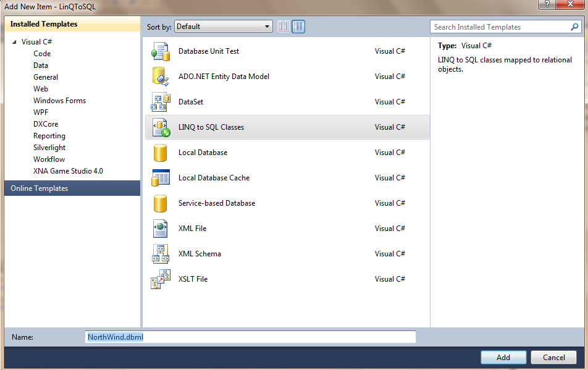588x370 pixels.
Task: Select the Local Database Cache icon
Action: coord(161,178)
